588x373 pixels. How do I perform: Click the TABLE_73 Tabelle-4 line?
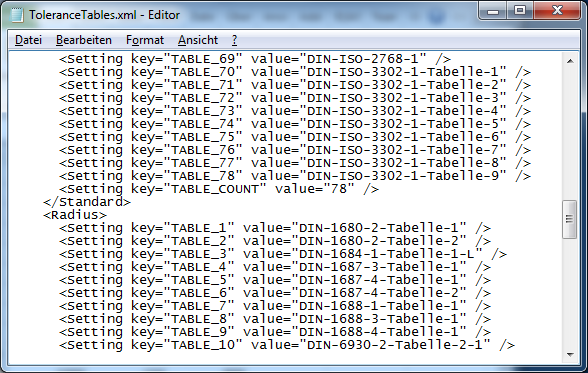click(x=295, y=111)
